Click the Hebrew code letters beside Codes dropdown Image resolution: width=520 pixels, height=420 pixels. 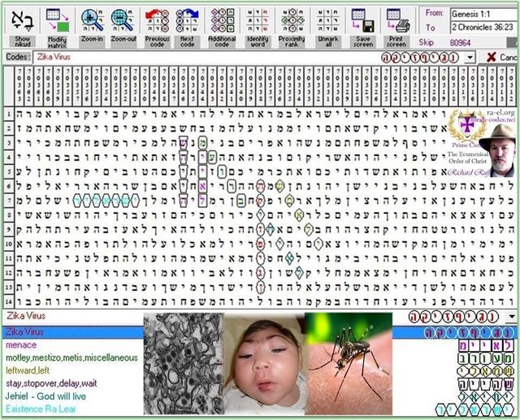(420, 58)
